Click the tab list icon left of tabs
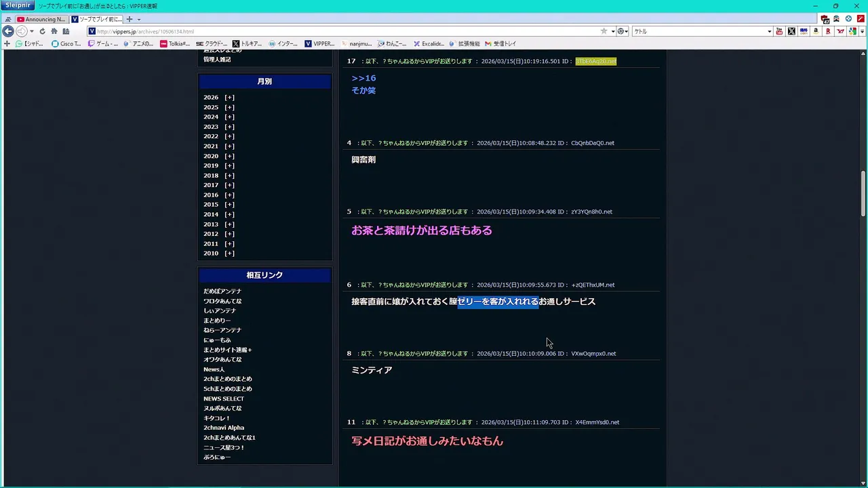This screenshot has height=488, width=868. click(x=8, y=19)
